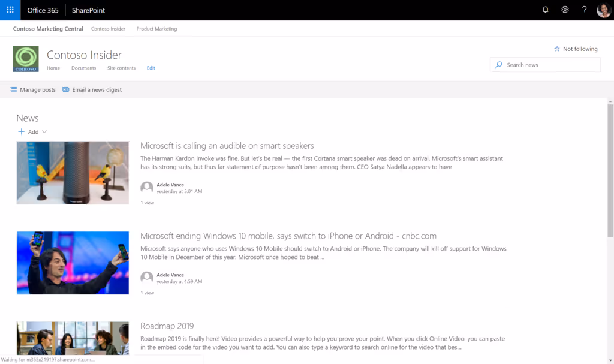614x364 pixels.
Task: Open the Contoso Insider hub navigation link
Action: tap(108, 29)
